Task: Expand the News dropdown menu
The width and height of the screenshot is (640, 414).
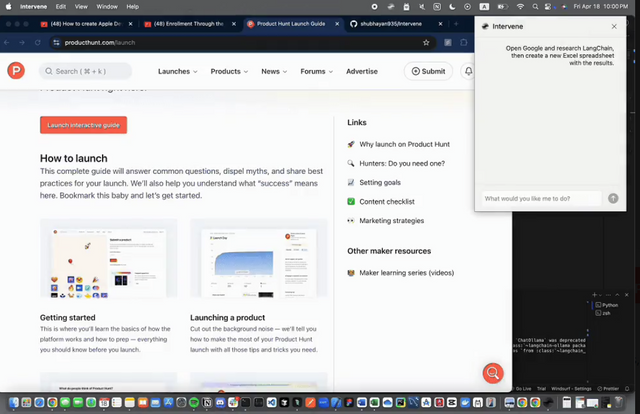Action: tap(274, 71)
